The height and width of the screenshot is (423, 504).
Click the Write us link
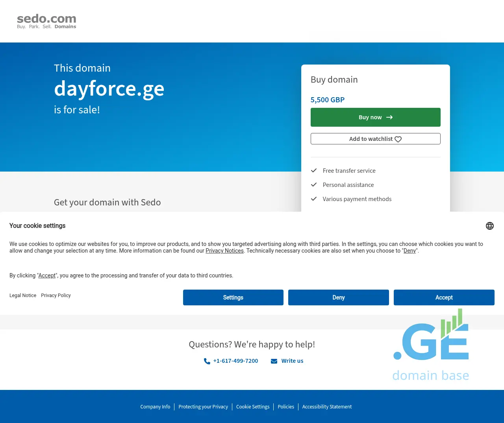click(292, 361)
